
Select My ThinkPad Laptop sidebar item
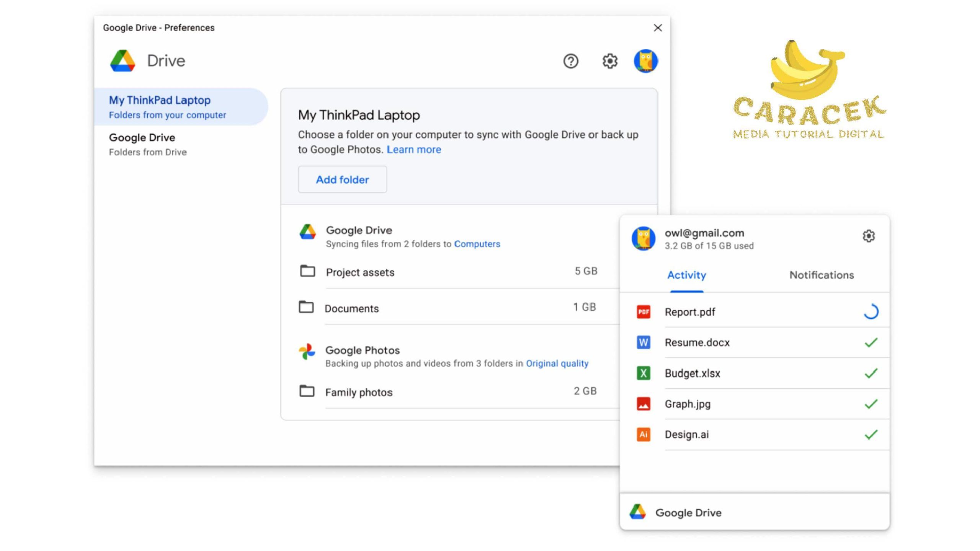pos(181,107)
